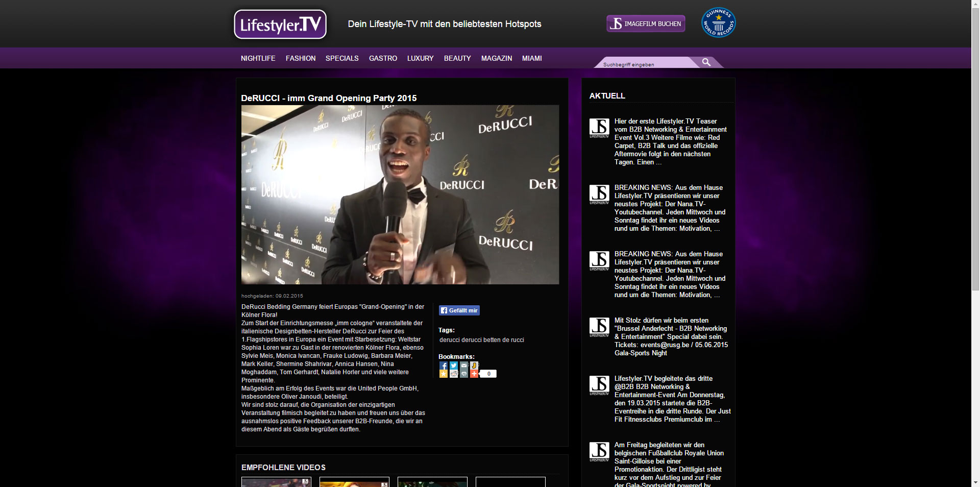This screenshot has width=980, height=487.
Task: Open the Guinness World Records badge
Action: pos(719,22)
